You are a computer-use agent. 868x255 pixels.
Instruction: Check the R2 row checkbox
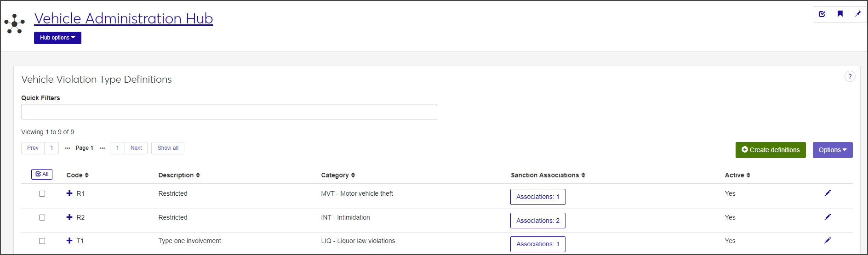coord(42,218)
